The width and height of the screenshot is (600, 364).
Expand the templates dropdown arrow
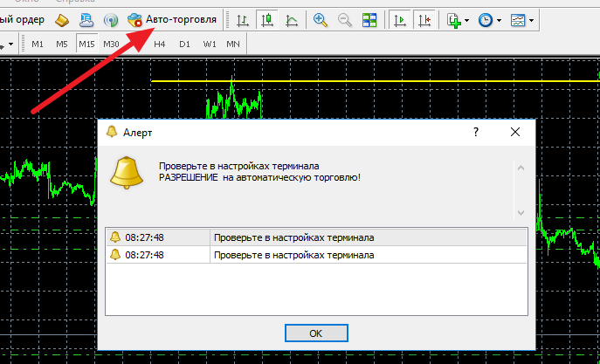tap(531, 20)
